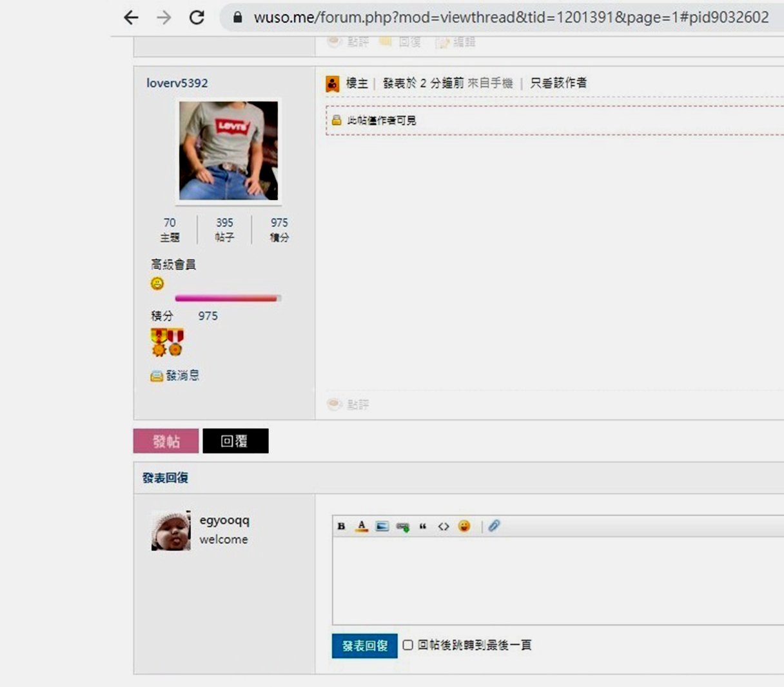Click 高級會員 member rank label
Image resolution: width=784 pixels, height=687 pixels.
173,264
